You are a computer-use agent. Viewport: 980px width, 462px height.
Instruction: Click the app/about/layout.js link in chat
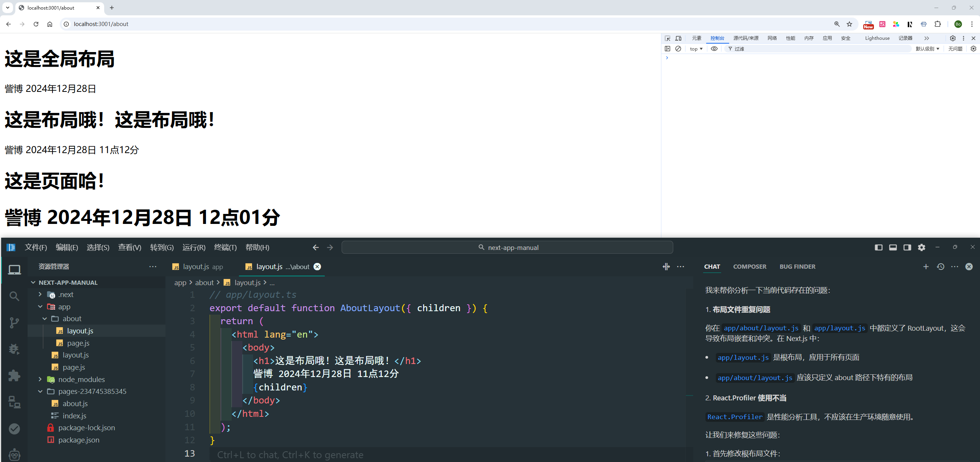click(x=761, y=328)
